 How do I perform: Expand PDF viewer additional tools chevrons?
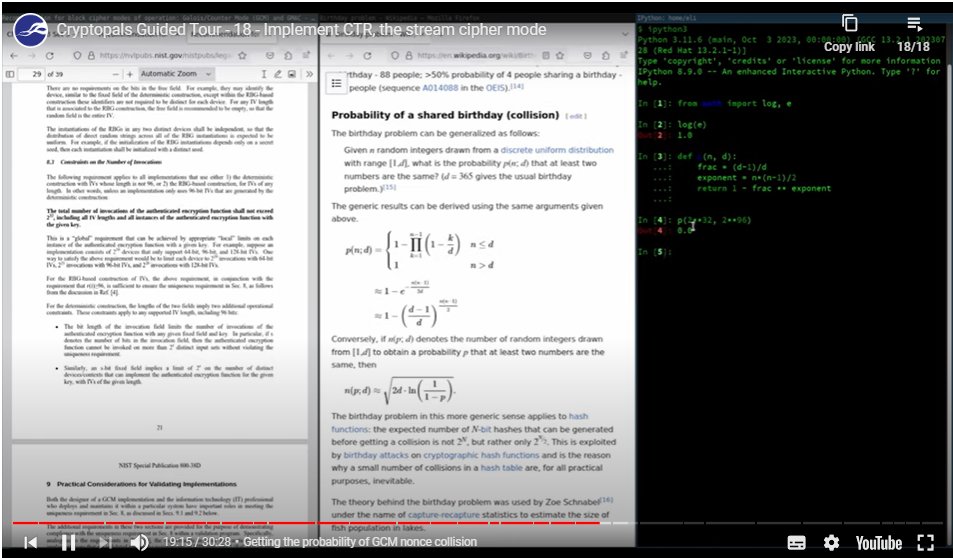tap(309, 74)
